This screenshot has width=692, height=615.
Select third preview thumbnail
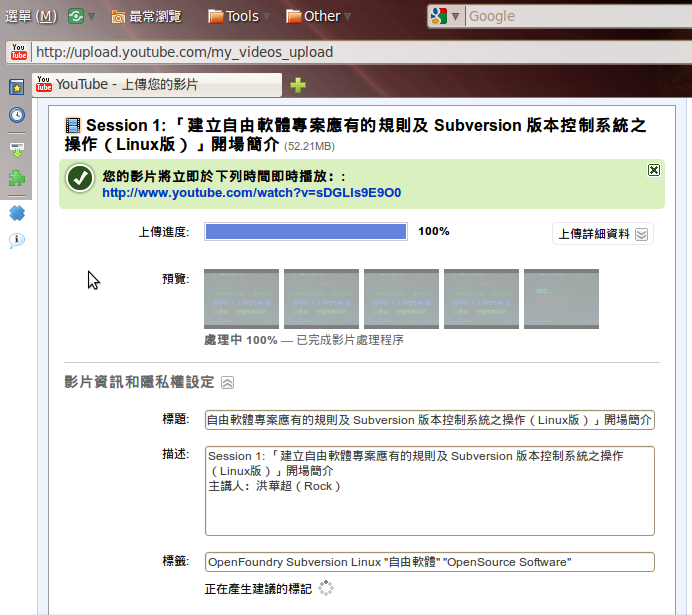[x=402, y=299]
